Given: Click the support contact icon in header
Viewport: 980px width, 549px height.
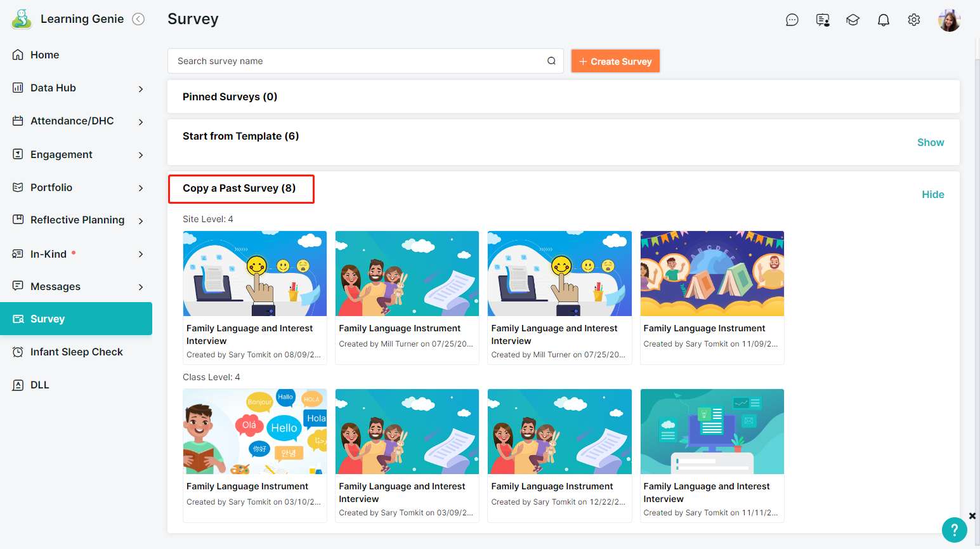Looking at the screenshot, I should 823,20.
